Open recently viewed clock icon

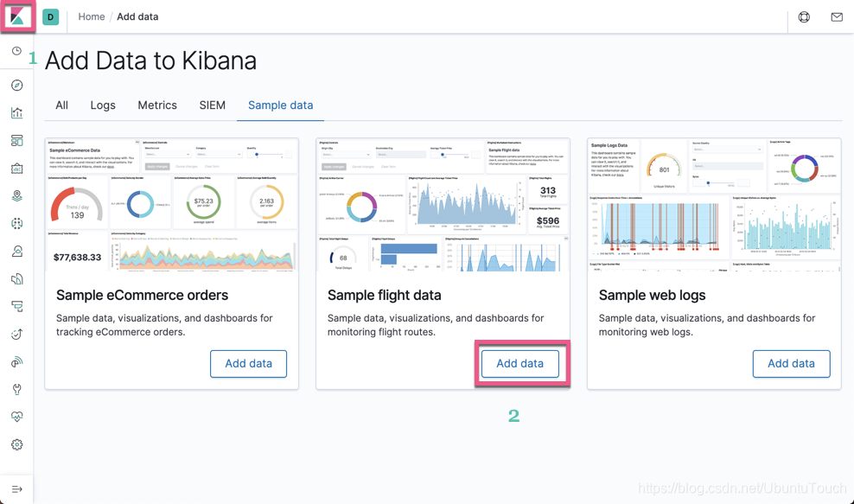(17, 51)
